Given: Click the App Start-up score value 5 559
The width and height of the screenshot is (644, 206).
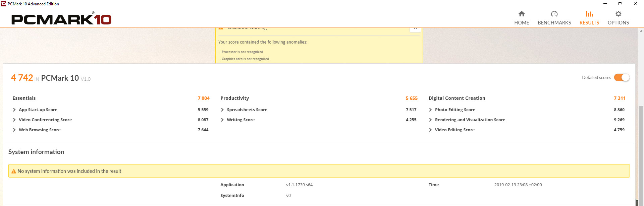Looking at the screenshot, I should pyautogui.click(x=203, y=110).
